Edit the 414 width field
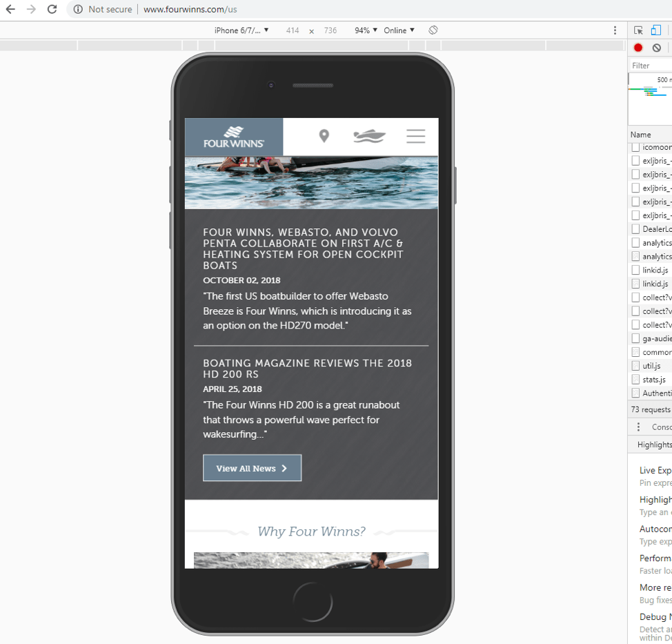Image resolution: width=672 pixels, height=644 pixels. pos(293,30)
